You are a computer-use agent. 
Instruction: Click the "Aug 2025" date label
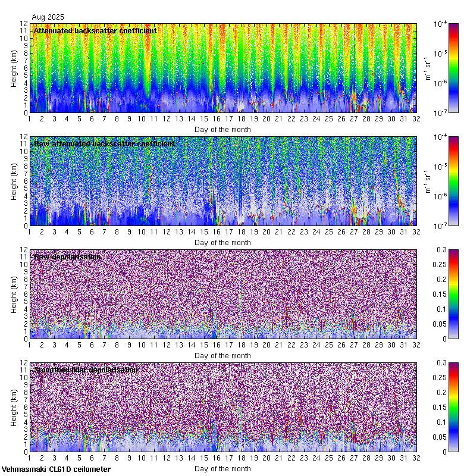coord(48,17)
